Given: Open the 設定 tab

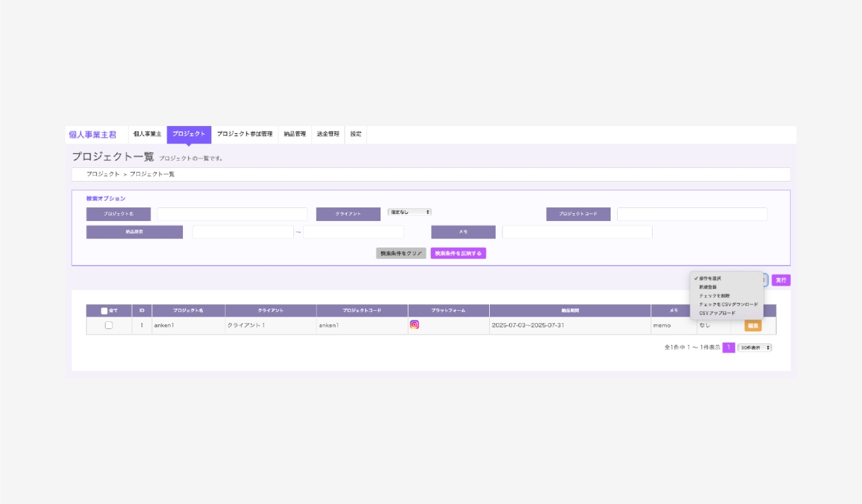Looking at the screenshot, I should 356,134.
